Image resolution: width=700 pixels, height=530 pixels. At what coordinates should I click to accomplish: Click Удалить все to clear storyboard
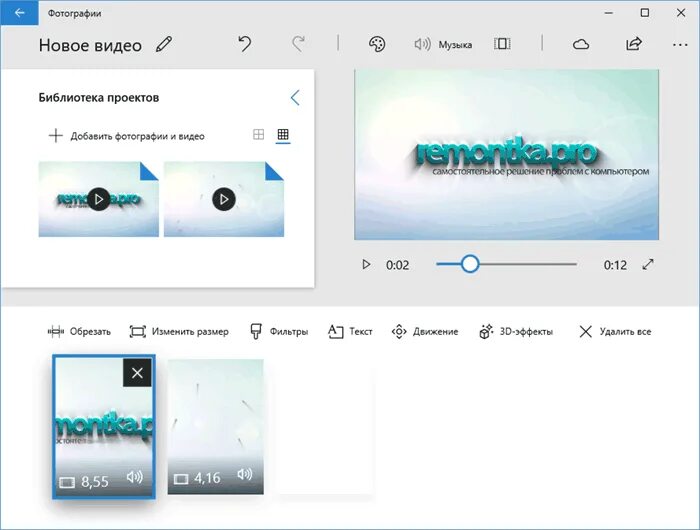pyautogui.click(x=615, y=332)
